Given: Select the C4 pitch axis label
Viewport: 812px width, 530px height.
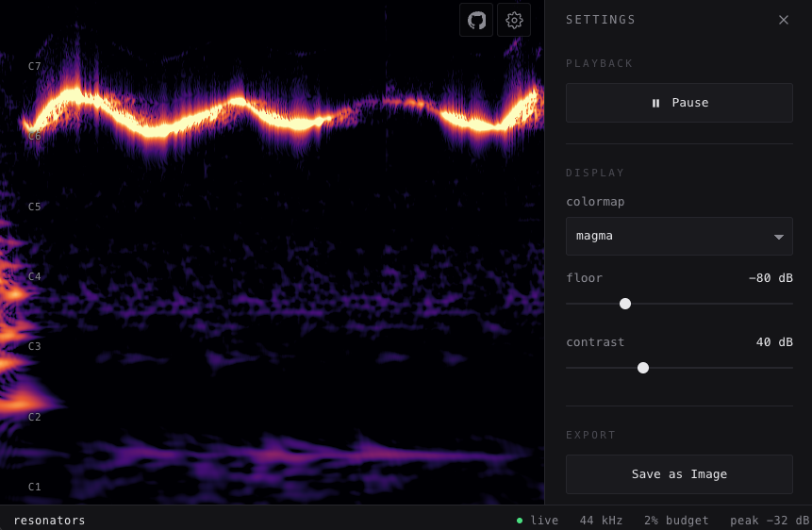Looking at the screenshot, I should pos(35,276).
